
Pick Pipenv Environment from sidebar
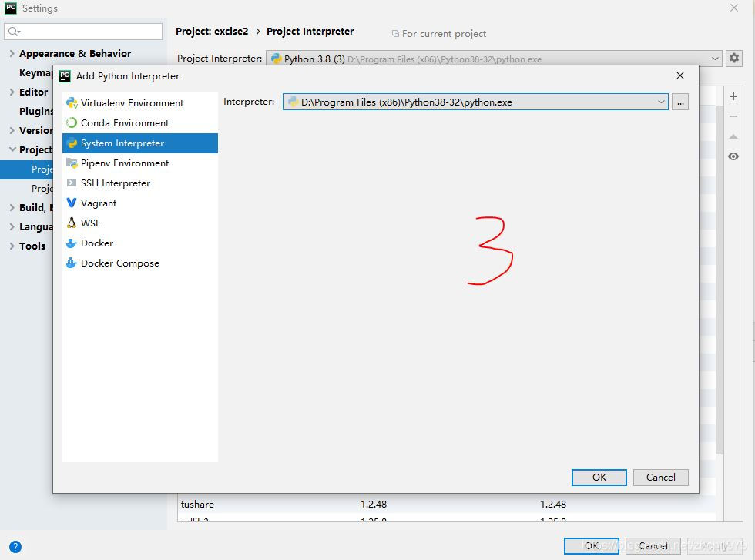(x=125, y=163)
